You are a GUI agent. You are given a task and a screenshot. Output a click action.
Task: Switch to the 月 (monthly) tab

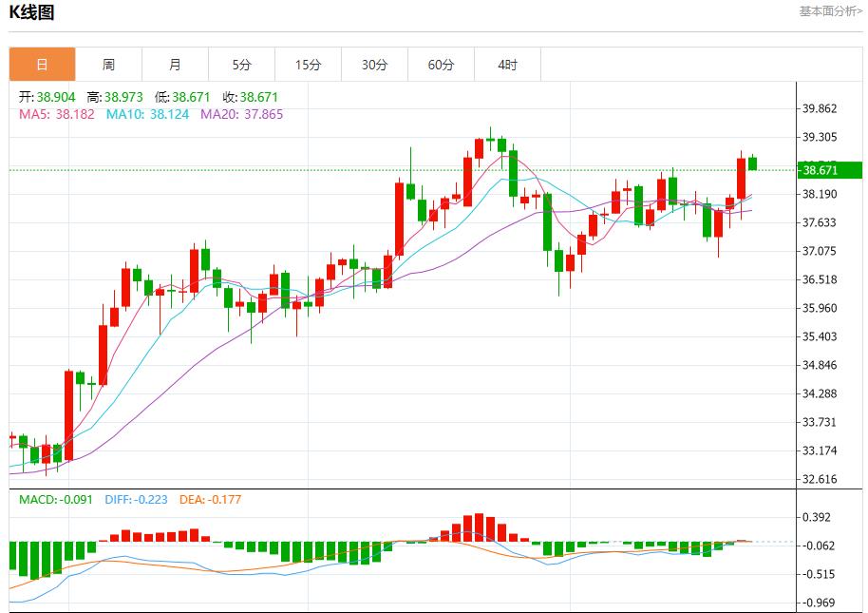(x=175, y=64)
